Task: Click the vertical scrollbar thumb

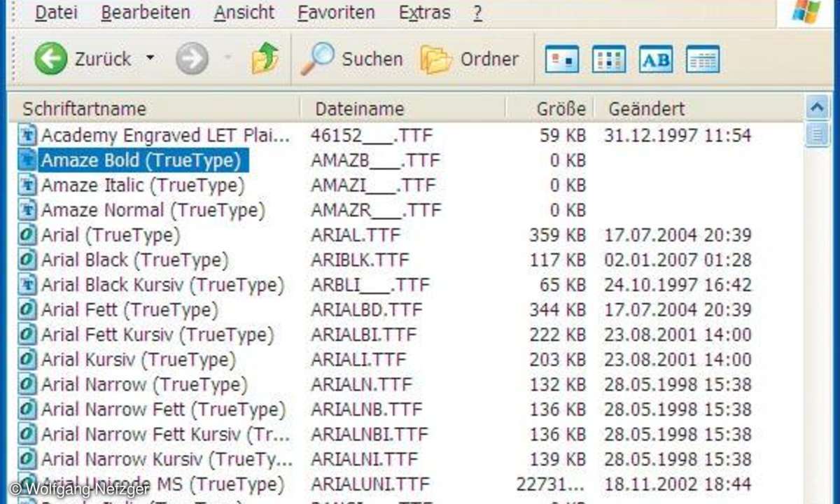Action: pyautogui.click(x=817, y=134)
